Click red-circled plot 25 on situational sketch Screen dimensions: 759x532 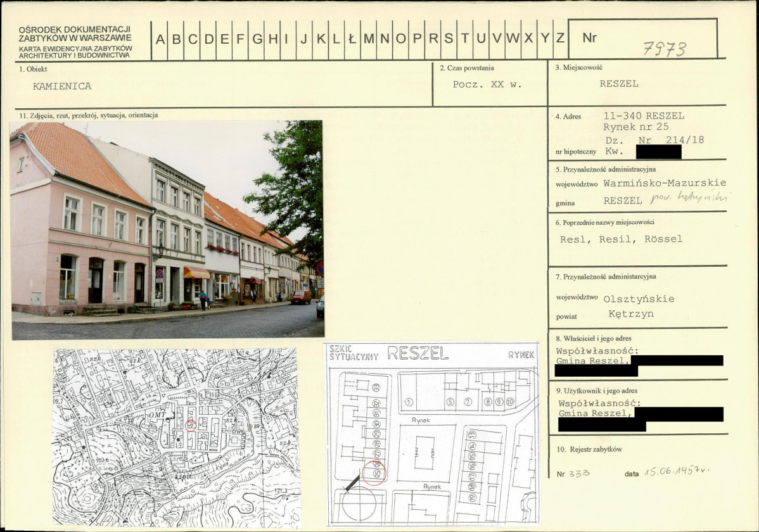(374, 473)
